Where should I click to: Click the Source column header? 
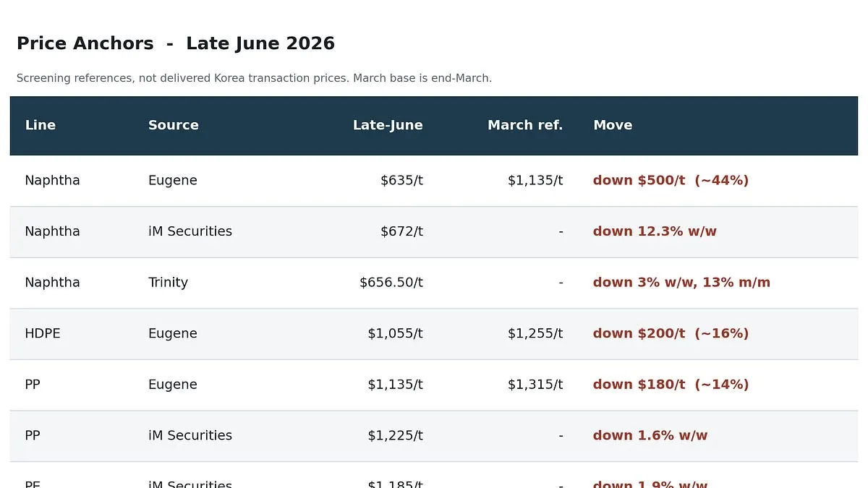[x=174, y=125]
